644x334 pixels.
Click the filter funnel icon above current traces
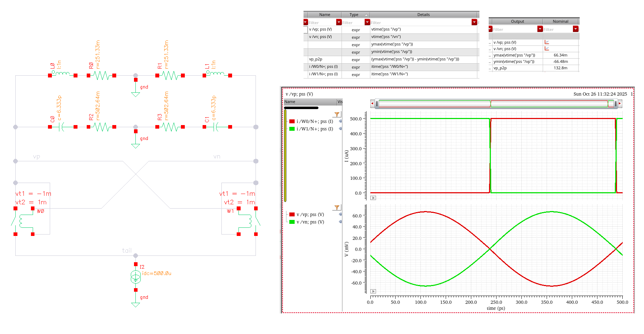pos(337,114)
